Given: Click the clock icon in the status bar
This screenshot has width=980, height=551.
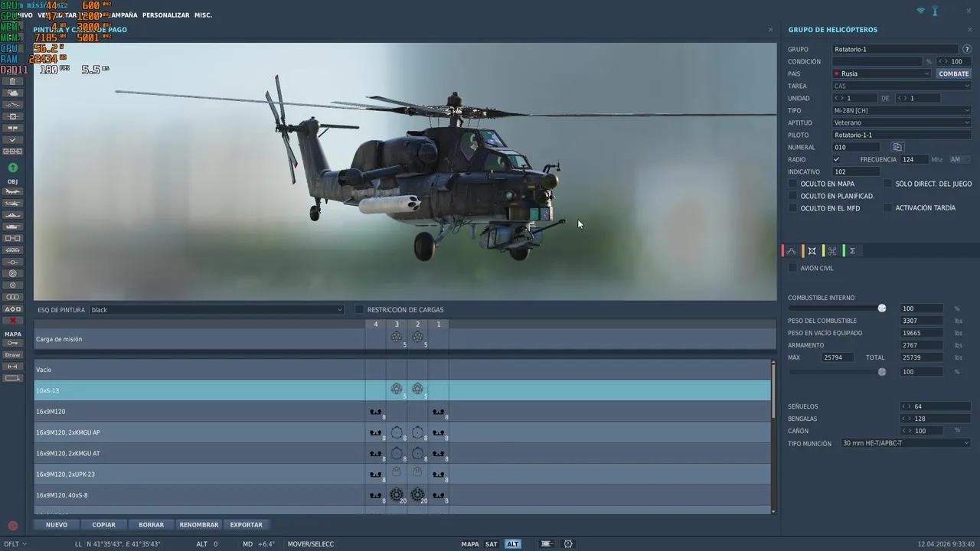Looking at the screenshot, I should pyautogui.click(x=568, y=544).
